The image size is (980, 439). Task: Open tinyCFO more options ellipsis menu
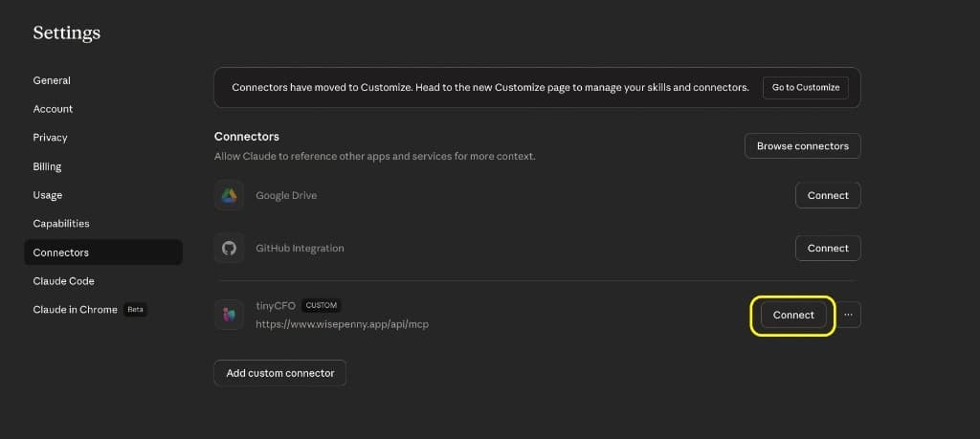point(848,315)
